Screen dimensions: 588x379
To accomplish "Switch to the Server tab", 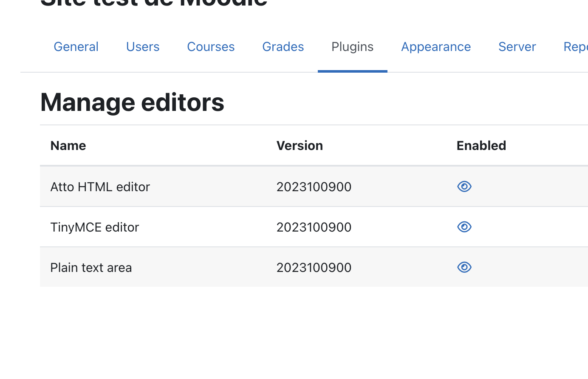I will [517, 47].
